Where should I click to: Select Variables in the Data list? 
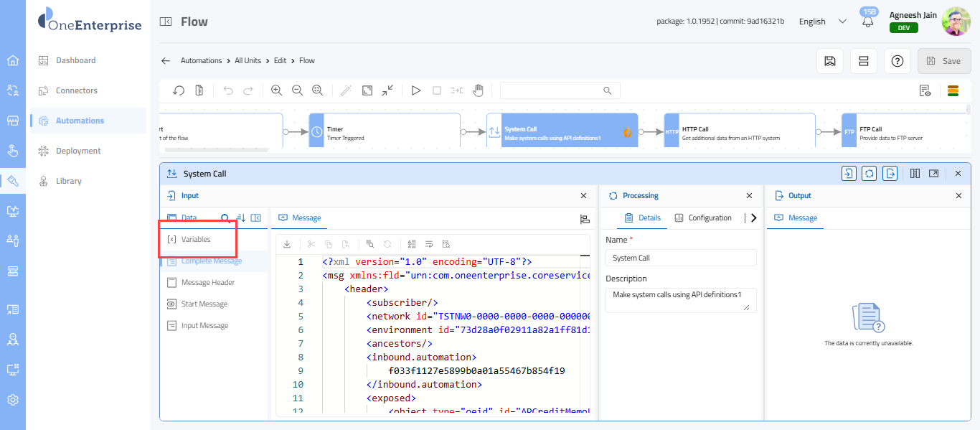tap(196, 239)
